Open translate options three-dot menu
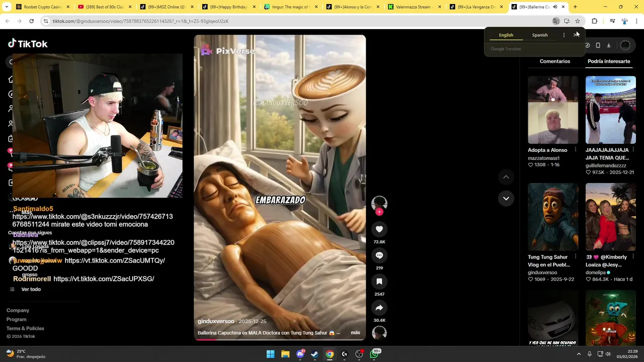The image size is (644, 362). (563, 35)
